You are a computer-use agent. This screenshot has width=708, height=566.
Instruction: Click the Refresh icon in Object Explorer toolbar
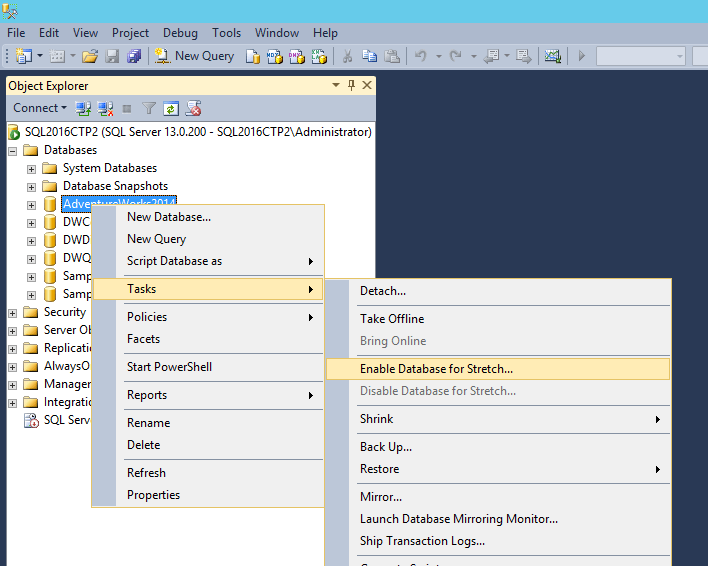pos(171,108)
